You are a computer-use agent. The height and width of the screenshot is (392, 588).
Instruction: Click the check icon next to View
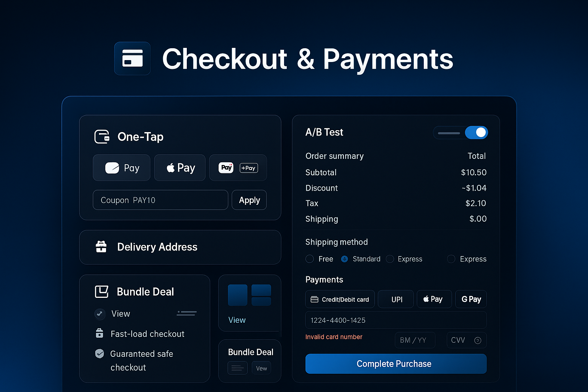coord(100,314)
